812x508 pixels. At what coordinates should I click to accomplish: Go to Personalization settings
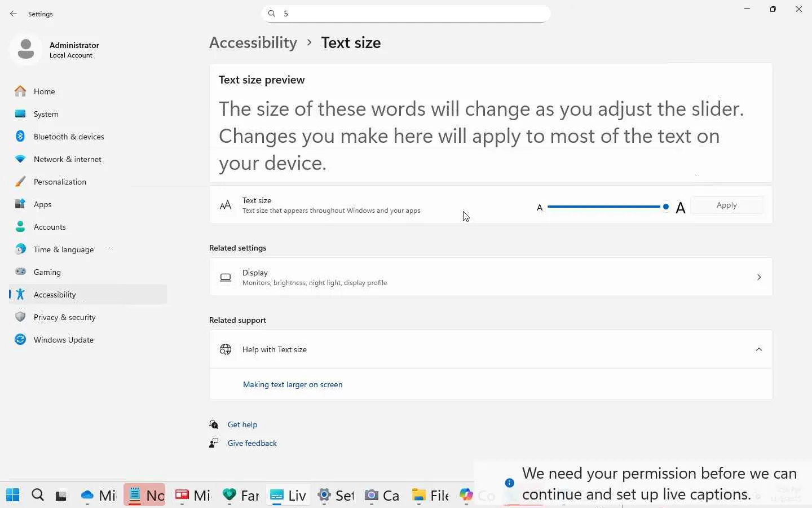[x=60, y=182]
